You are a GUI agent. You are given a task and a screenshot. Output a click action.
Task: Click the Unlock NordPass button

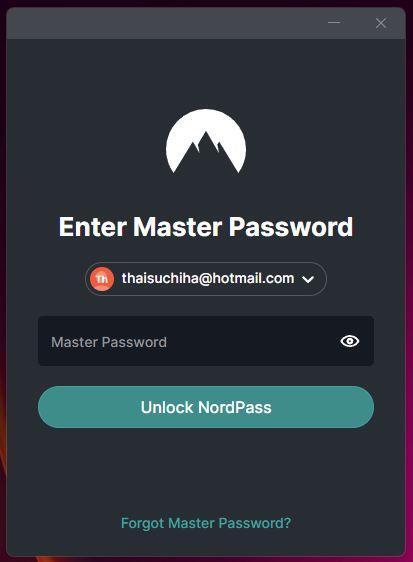tap(206, 407)
